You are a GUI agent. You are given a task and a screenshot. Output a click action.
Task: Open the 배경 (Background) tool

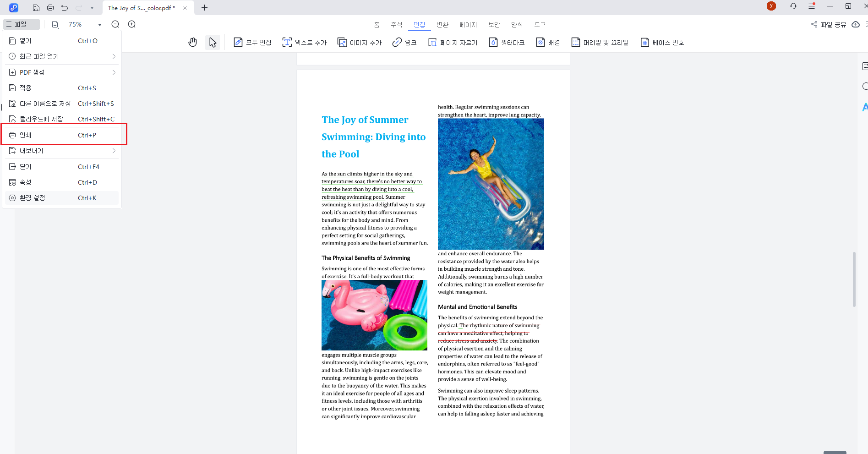pyautogui.click(x=548, y=42)
